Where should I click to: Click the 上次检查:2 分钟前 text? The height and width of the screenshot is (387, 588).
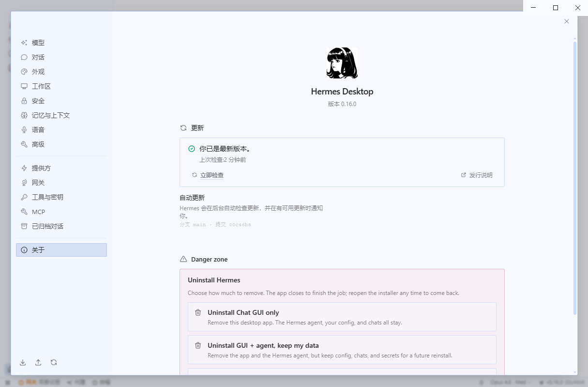pos(223,160)
